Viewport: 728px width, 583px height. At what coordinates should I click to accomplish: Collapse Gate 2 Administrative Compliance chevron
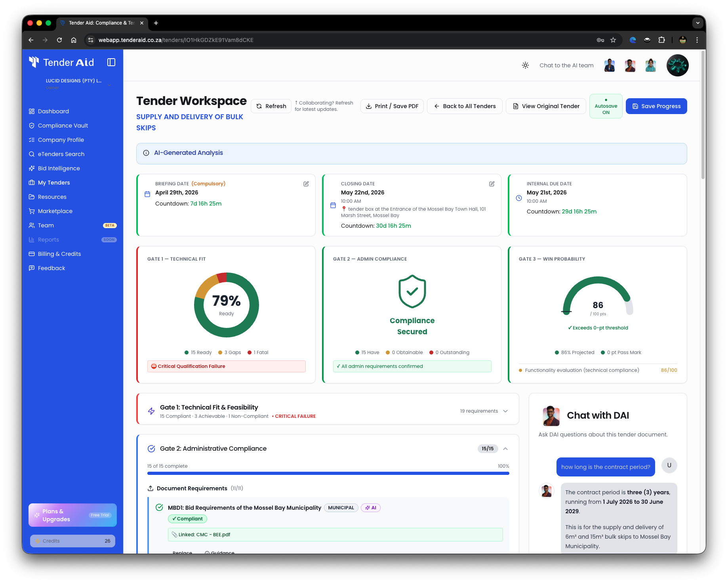[505, 449]
